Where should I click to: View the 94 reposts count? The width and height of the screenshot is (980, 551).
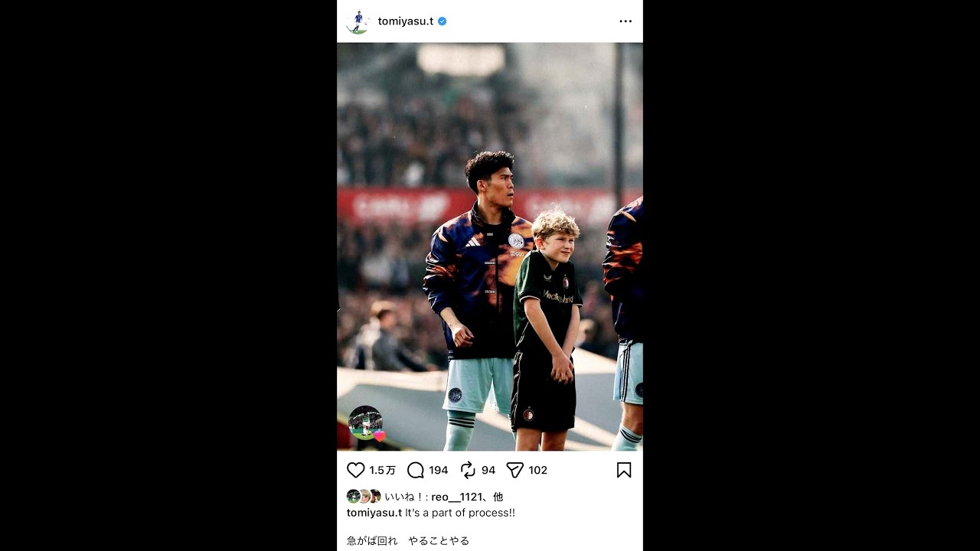click(x=488, y=470)
